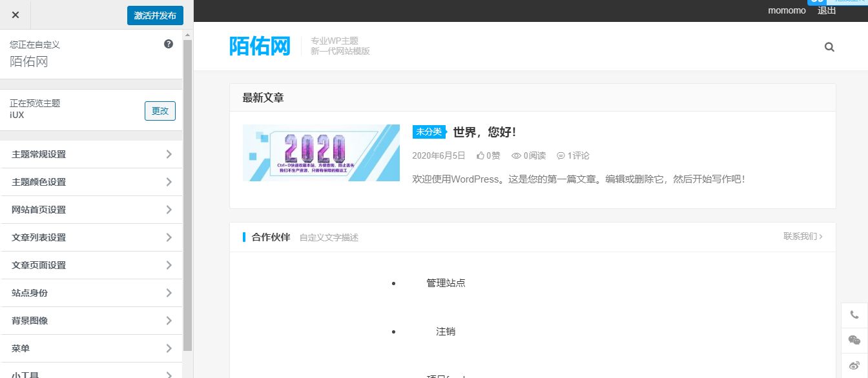Open the 菜单 customizer section
The width and height of the screenshot is (868, 378).
point(91,348)
